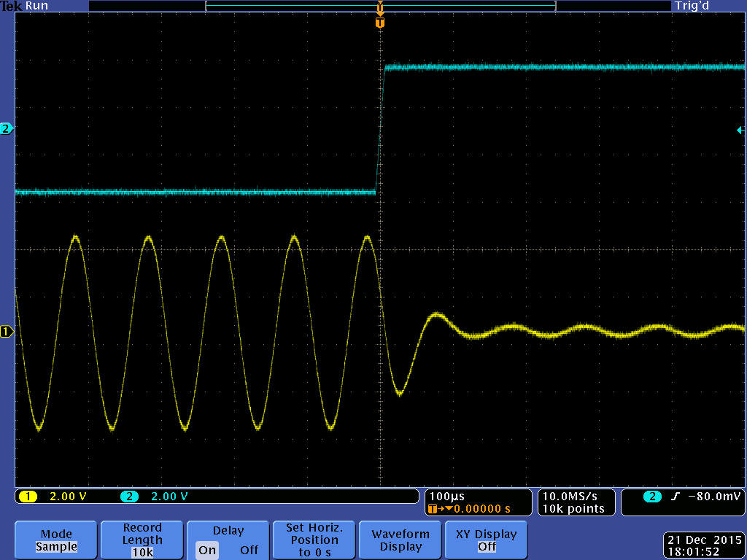Click the cyan channel 2 ground marker
The height and width of the screenshot is (560, 747).
pos(7,128)
